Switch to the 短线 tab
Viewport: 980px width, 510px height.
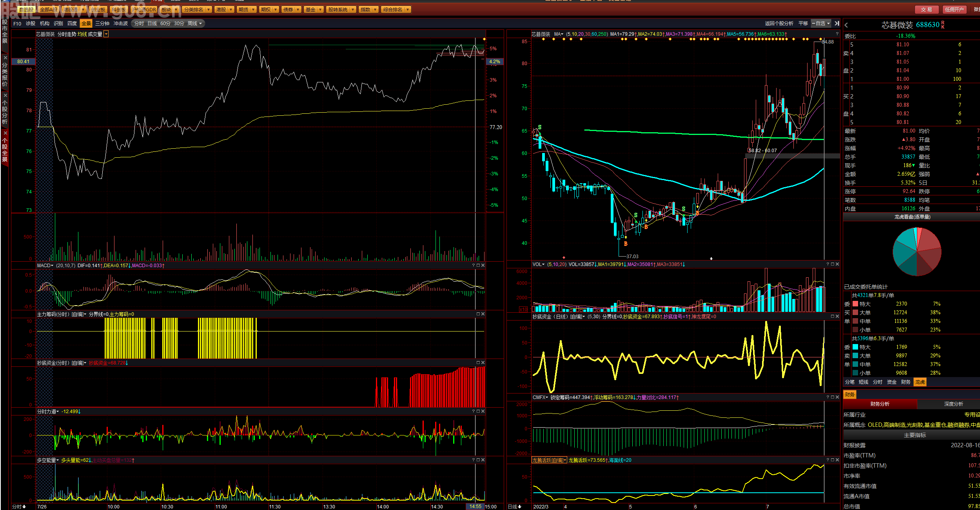pos(864,382)
